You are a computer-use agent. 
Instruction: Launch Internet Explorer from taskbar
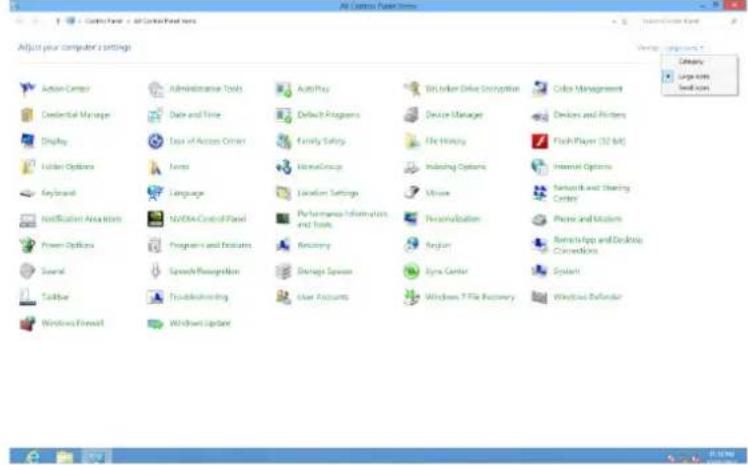(33, 456)
